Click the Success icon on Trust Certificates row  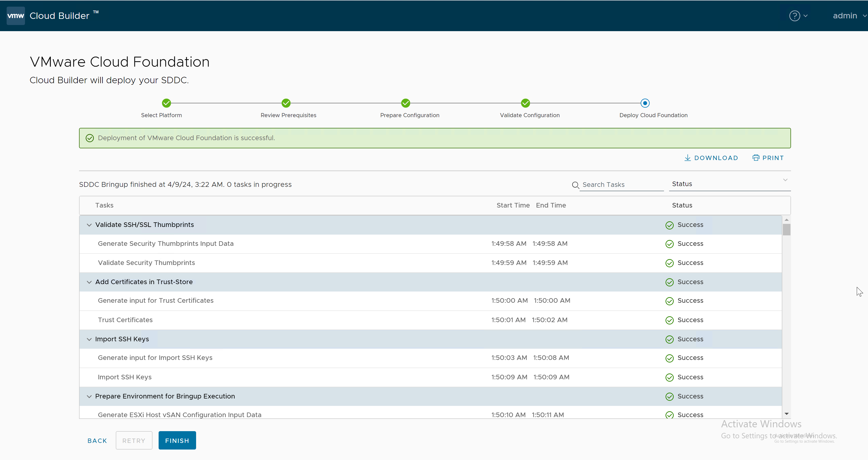point(669,320)
